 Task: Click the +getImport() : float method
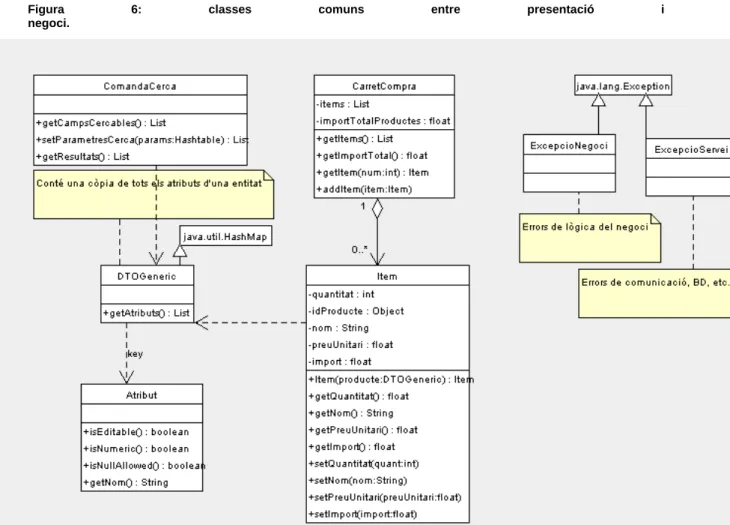click(351, 447)
